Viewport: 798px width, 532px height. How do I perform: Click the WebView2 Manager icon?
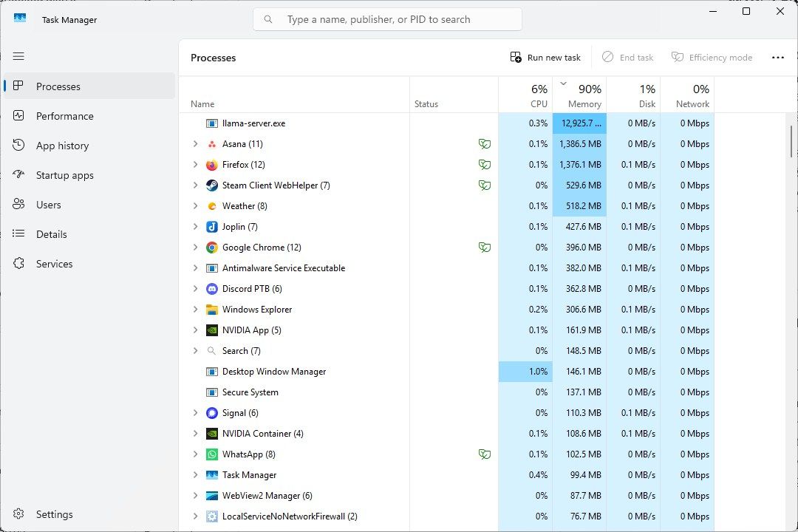point(212,495)
